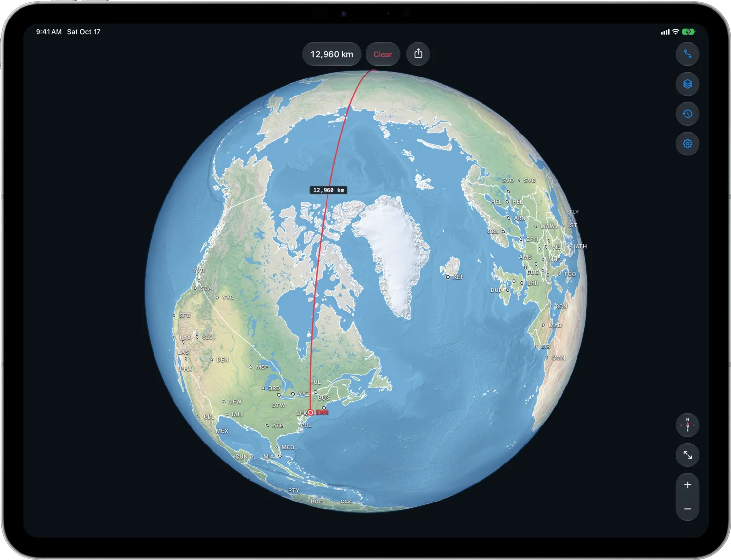Select the DEN airport marker
Screen dimensions: 731x560
pyautogui.click(x=212, y=360)
